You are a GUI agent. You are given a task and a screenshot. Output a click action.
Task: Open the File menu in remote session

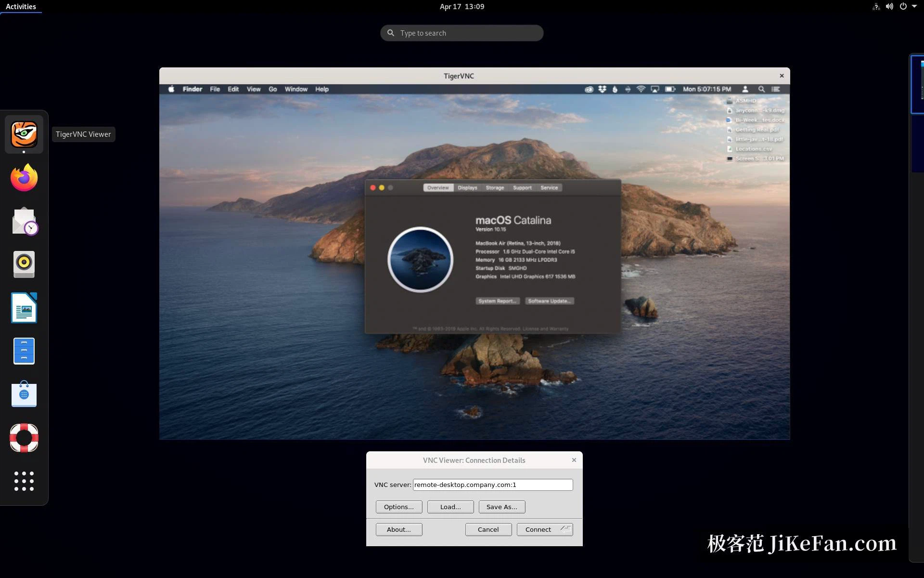pyautogui.click(x=215, y=89)
